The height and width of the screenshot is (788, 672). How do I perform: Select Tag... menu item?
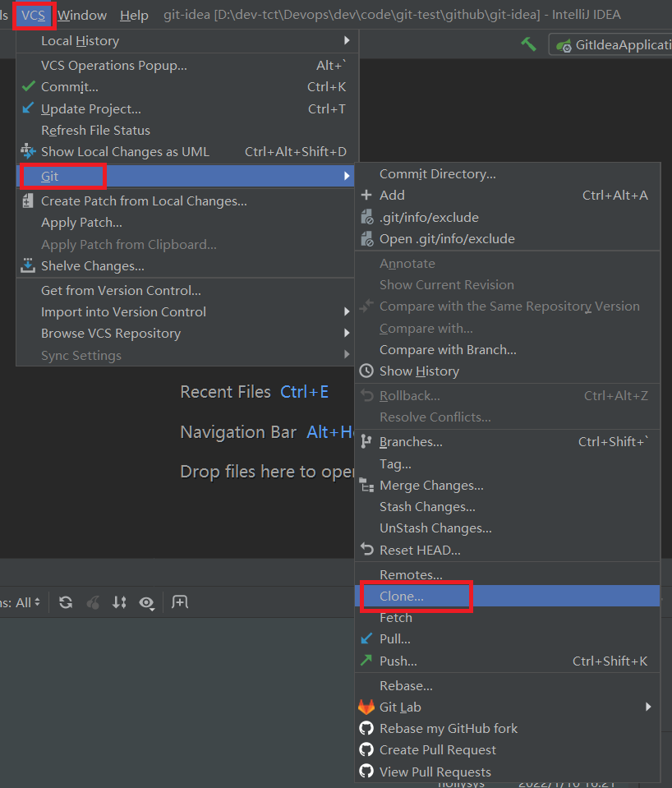508,464
